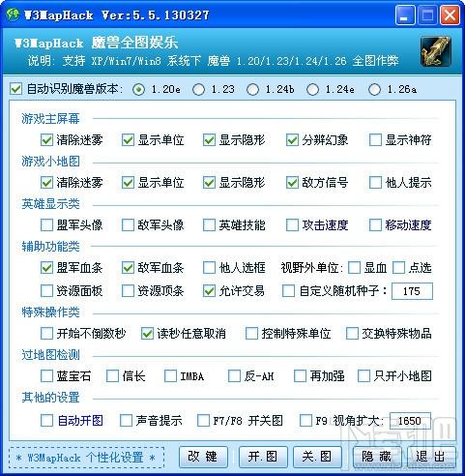Enable the 移动速度 checkbox

click(x=375, y=225)
